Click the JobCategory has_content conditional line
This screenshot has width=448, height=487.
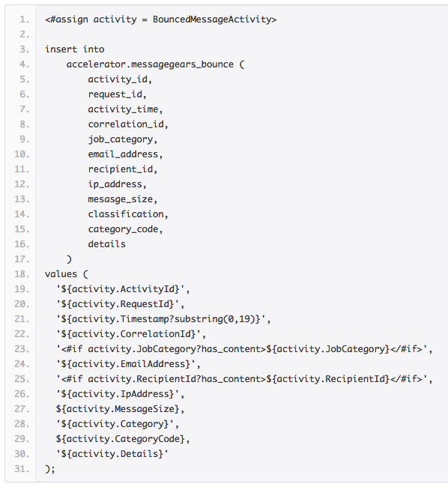[x=244, y=349]
